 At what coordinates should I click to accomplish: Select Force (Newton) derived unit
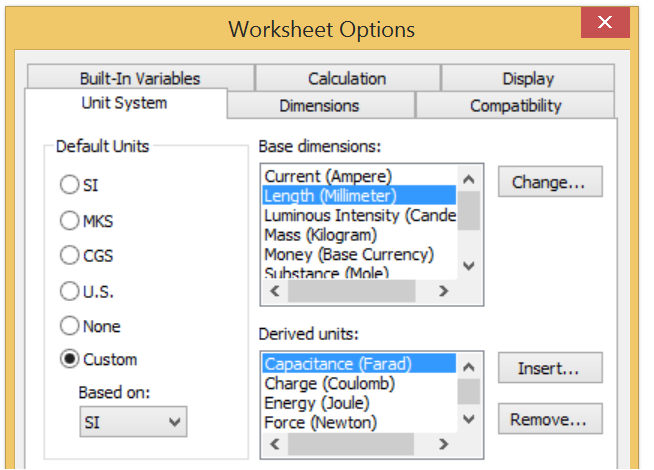point(360,422)
